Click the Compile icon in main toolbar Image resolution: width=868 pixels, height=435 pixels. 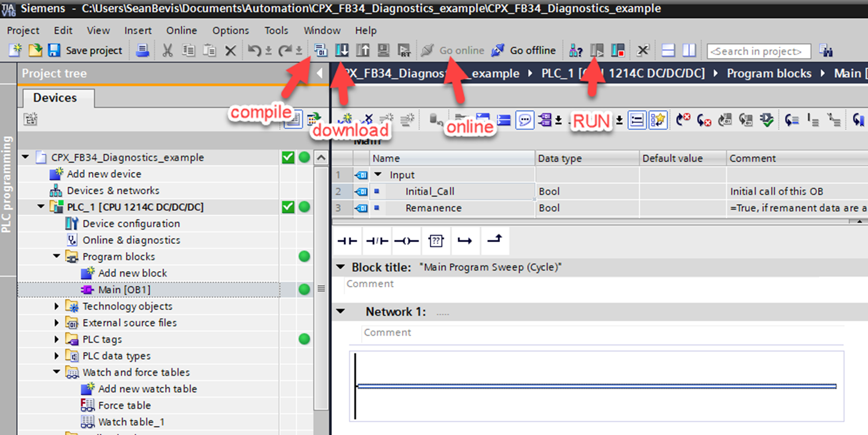click(321, 50)
